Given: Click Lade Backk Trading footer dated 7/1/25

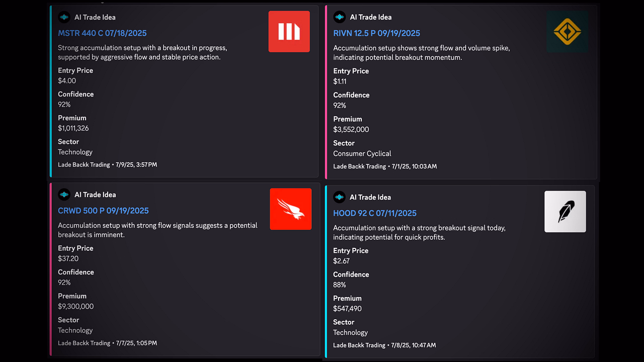Looking at the screenshot, I should click(385, 166).
